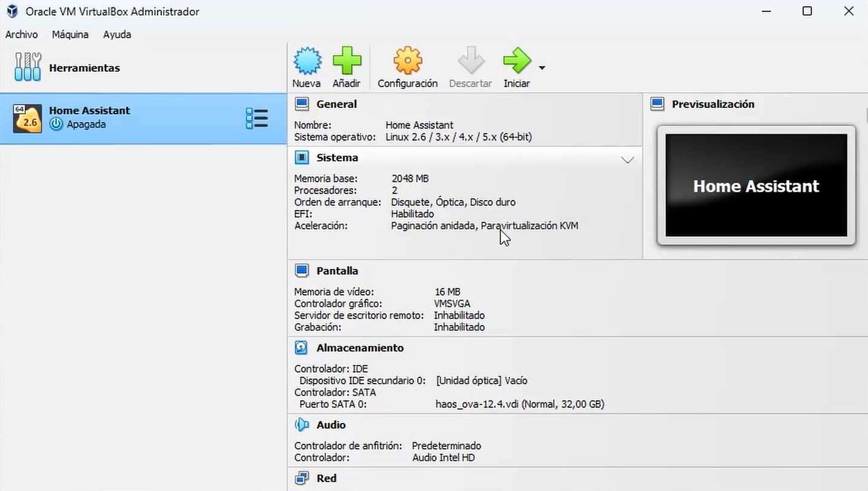Viewport: 868px width, 491px height.
Task: Click the grayed-out Descartar icon
Action: [470, 60]
